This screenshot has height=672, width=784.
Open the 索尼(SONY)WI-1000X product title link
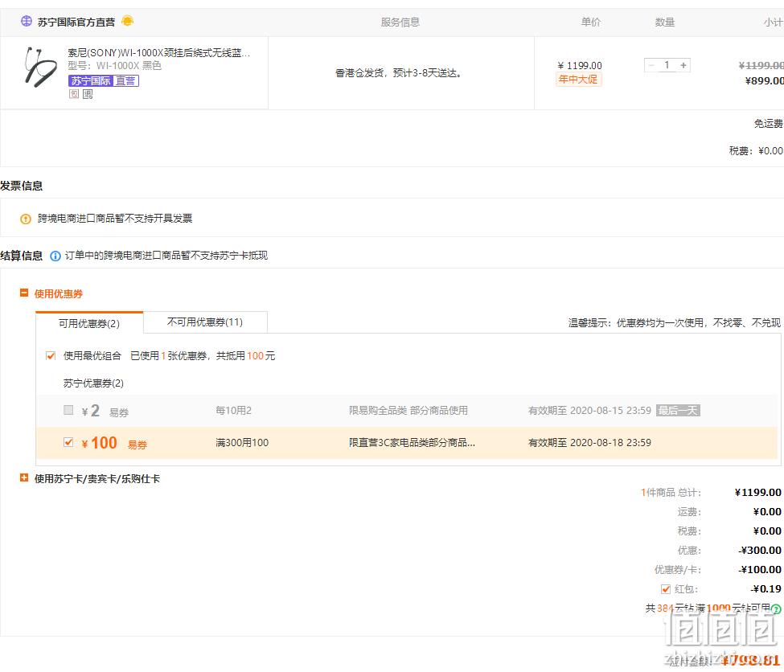pos(159,52)
